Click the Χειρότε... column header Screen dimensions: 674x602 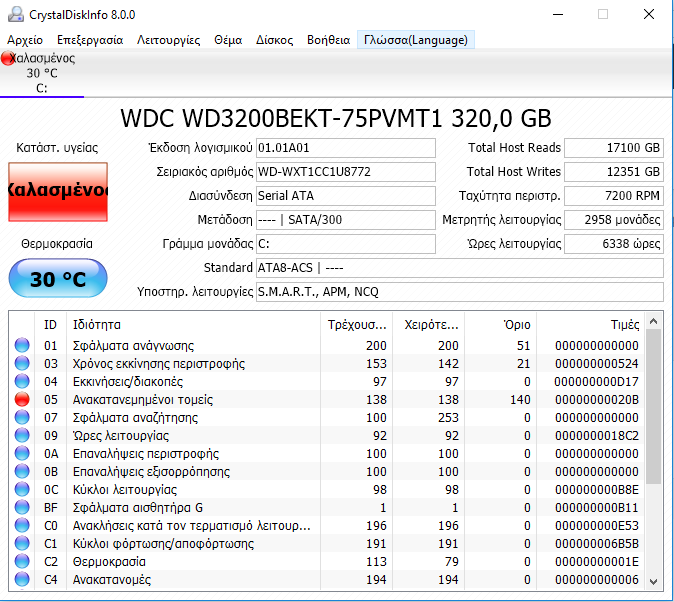tap(429, 325)
